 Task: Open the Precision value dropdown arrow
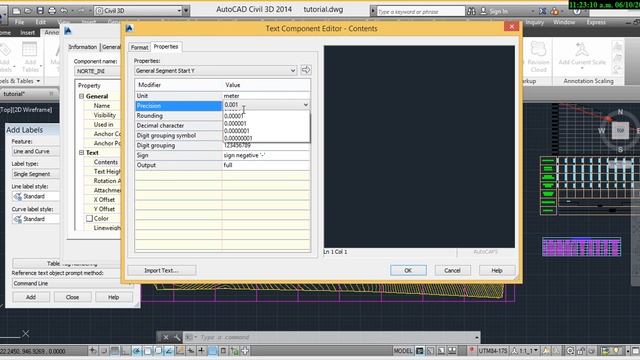[x=305, y=105]
